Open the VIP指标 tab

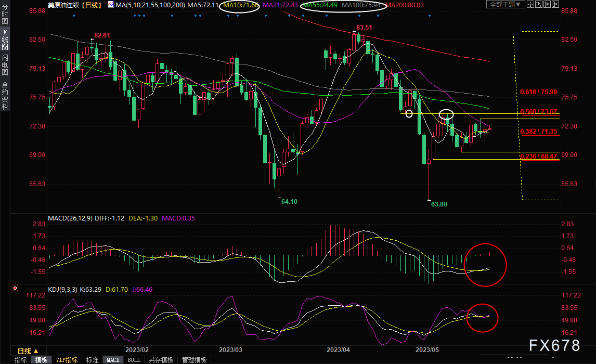(67, 360)
